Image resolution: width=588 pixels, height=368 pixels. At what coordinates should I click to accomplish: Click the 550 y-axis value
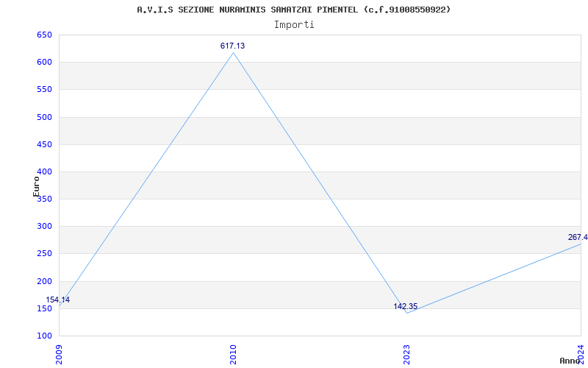coord(44,90)
